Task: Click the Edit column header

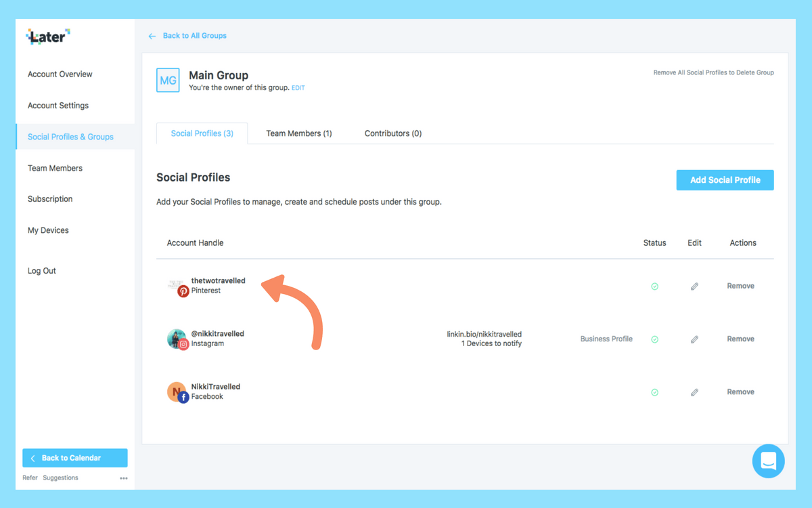Action: click(694, 242)
